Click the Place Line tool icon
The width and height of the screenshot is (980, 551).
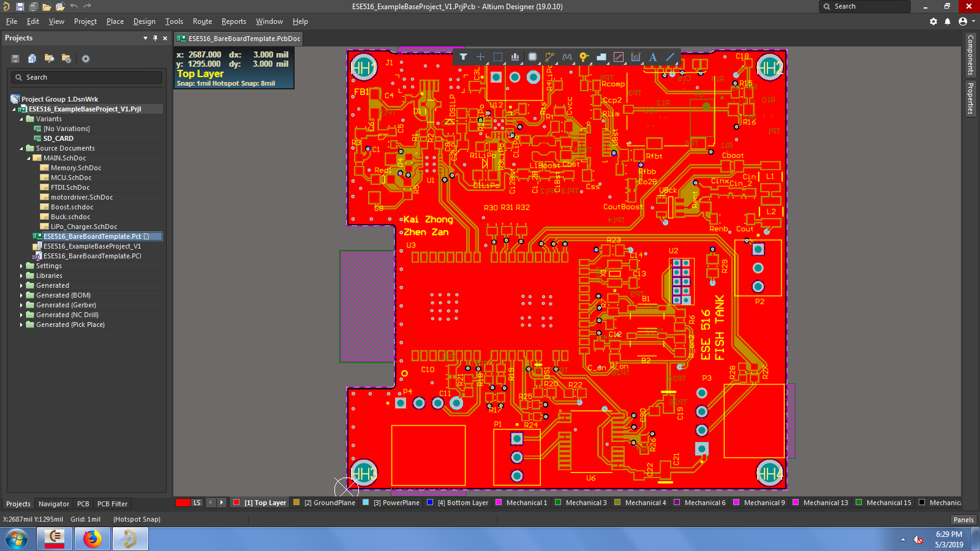tap(670, 57)
